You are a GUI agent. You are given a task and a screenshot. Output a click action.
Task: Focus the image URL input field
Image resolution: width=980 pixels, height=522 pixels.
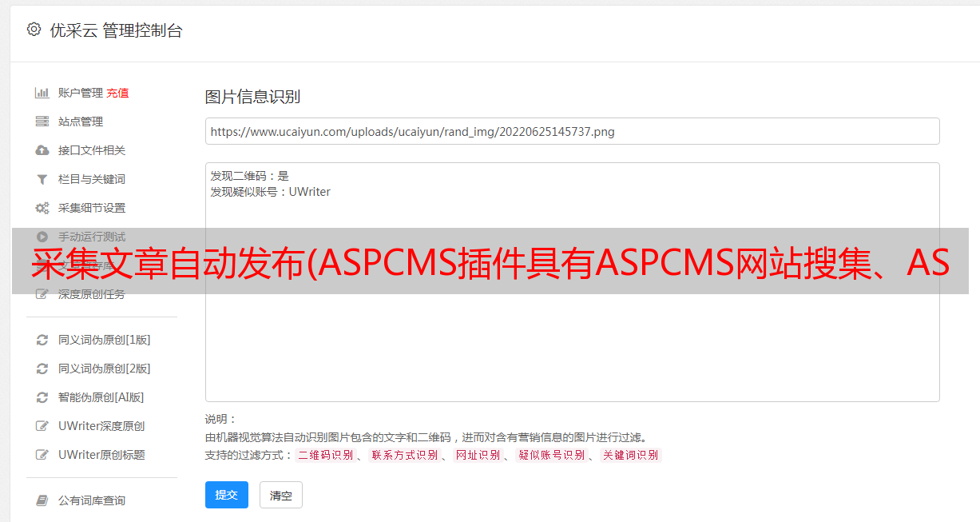[572, 131]
